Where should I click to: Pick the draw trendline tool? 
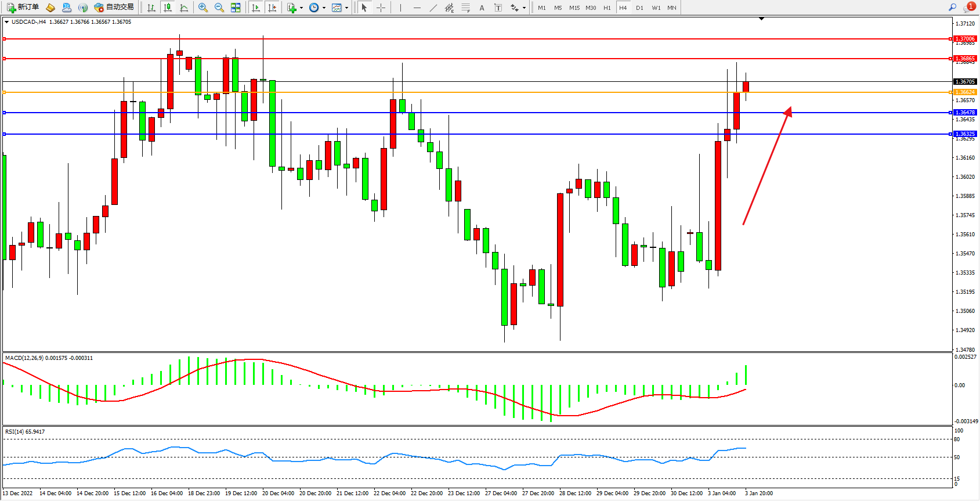click(433, 8)
